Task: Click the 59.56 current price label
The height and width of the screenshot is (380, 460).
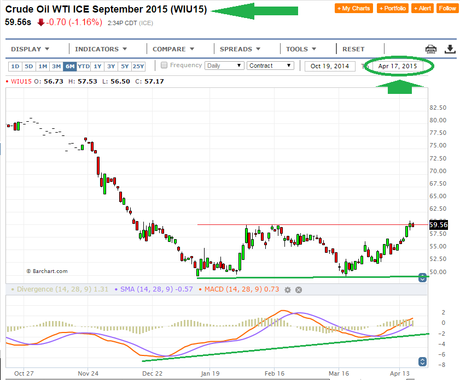Action: point(438,225)
